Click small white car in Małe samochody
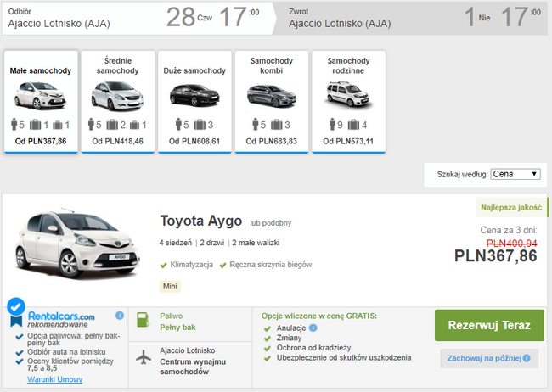This screenshot has width=552, height=392. pyautogui.click(x=41, y=95)
